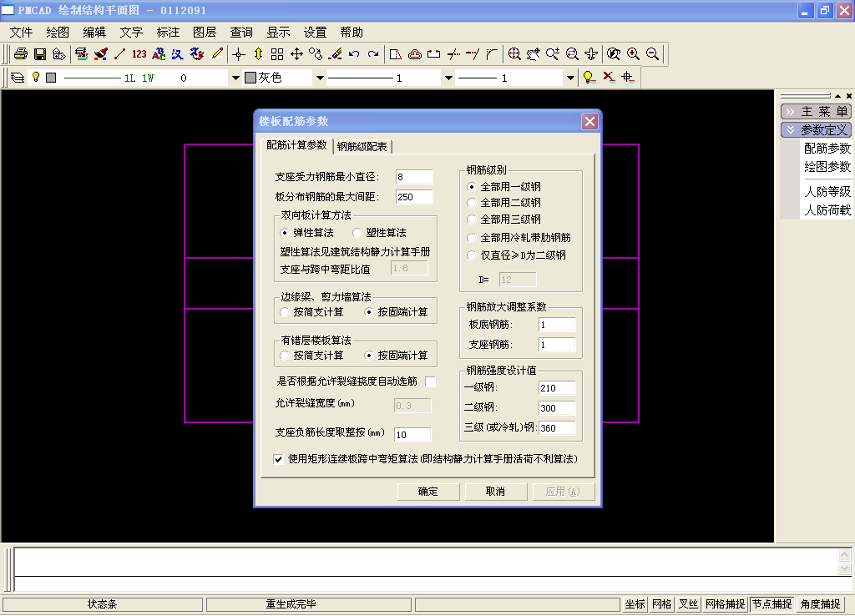Expand the 灰色 color dropdown
Viewport: 855px width, 616px height.
coord(320,78)
